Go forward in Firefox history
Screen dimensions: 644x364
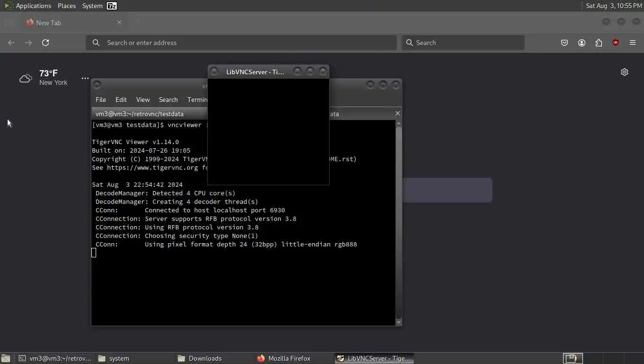pos(28,43)
